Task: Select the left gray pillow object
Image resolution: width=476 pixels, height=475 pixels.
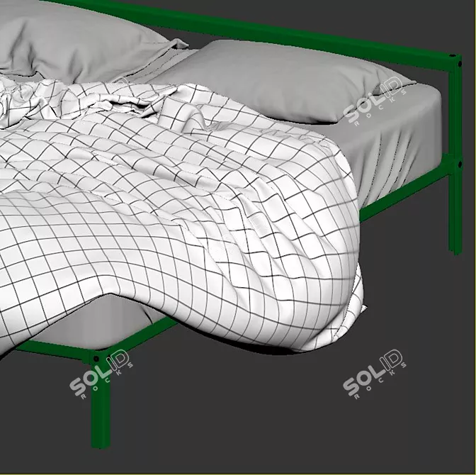Action: point(82,43)
